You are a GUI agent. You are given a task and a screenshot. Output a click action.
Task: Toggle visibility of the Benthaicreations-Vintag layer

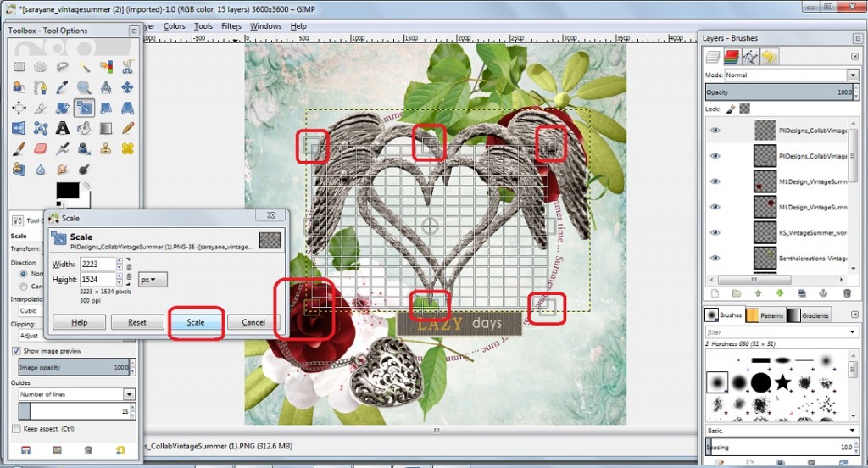click(715, 258)
